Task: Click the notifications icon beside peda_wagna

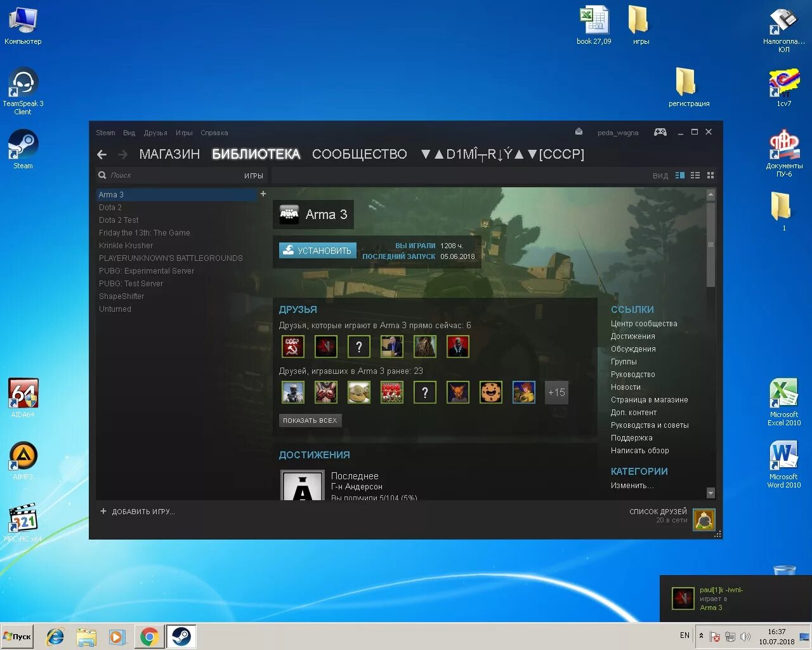Action: coord(579,131)
